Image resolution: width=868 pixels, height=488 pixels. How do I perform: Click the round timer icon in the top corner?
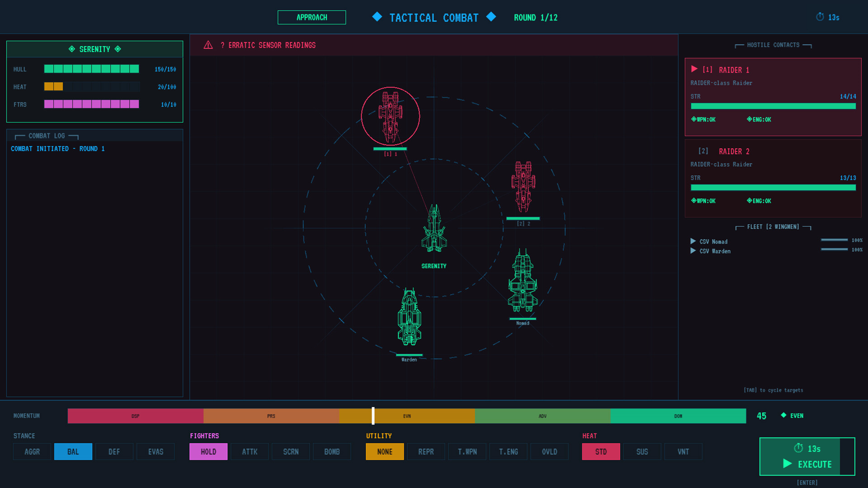[x=820, y=17]
